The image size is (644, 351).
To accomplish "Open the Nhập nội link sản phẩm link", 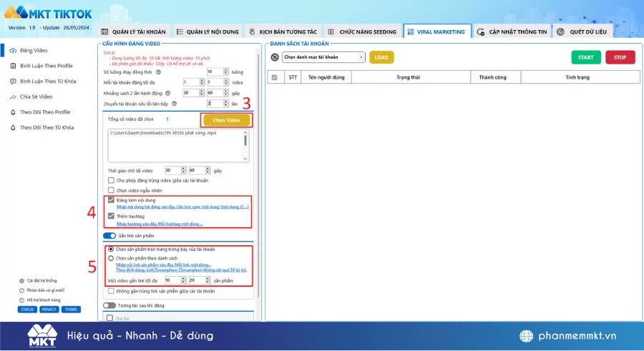I will click(x=163, y=265).
